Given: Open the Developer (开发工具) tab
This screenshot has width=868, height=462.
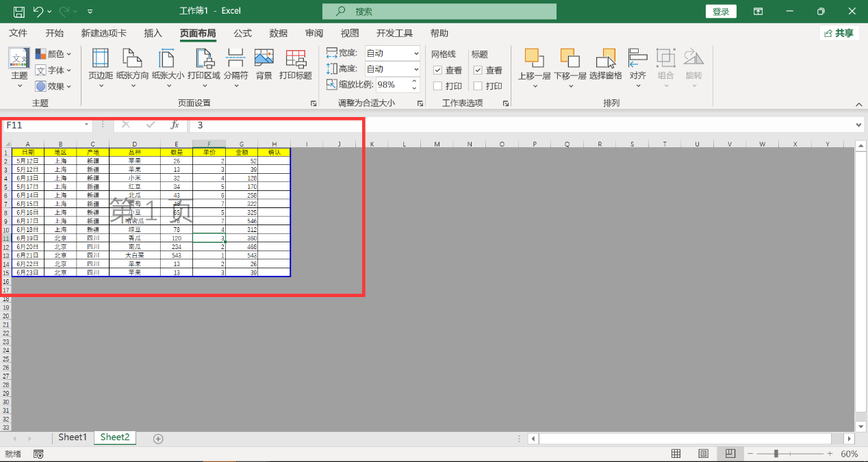Looking at the screenshot, I should [395, 33].
